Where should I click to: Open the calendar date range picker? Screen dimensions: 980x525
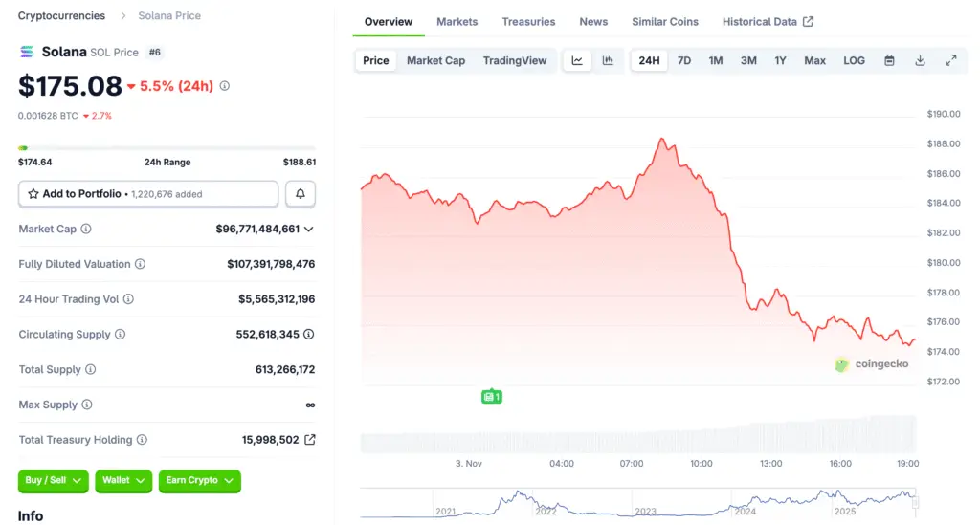889,61
